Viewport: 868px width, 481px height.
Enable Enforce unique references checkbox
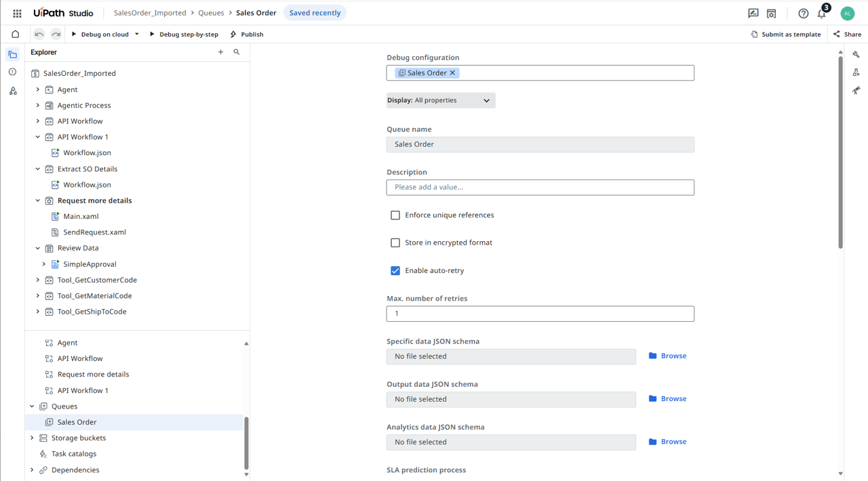[x=395, y=215]
